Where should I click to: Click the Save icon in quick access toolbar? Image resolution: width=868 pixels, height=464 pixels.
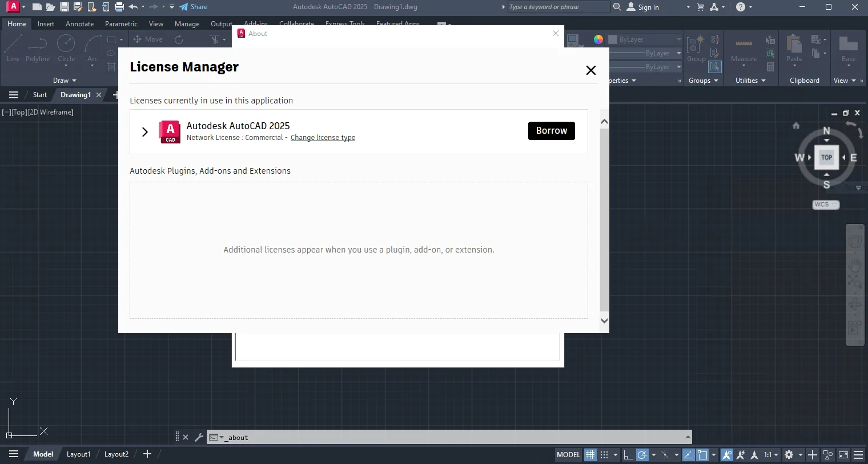click(65, 7)
